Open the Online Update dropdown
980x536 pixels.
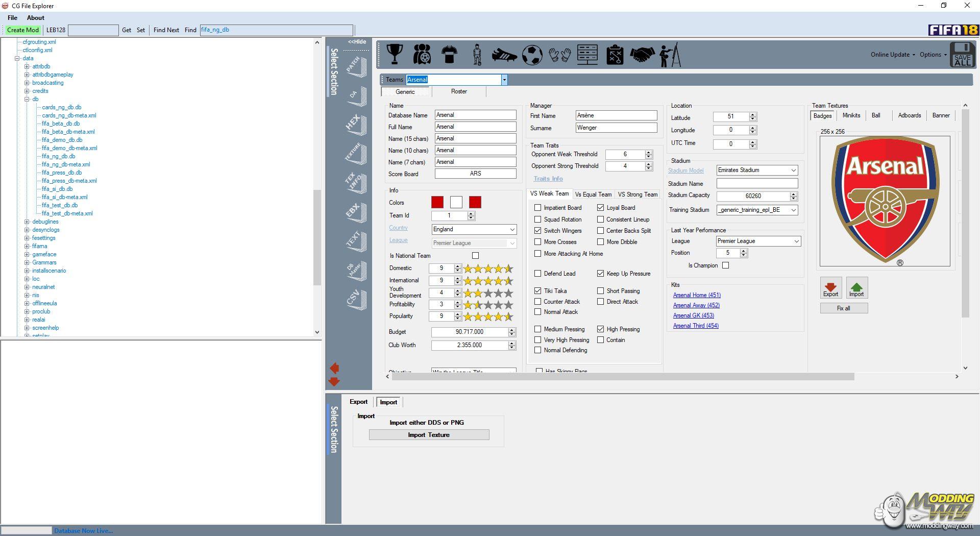coord(893,55)
